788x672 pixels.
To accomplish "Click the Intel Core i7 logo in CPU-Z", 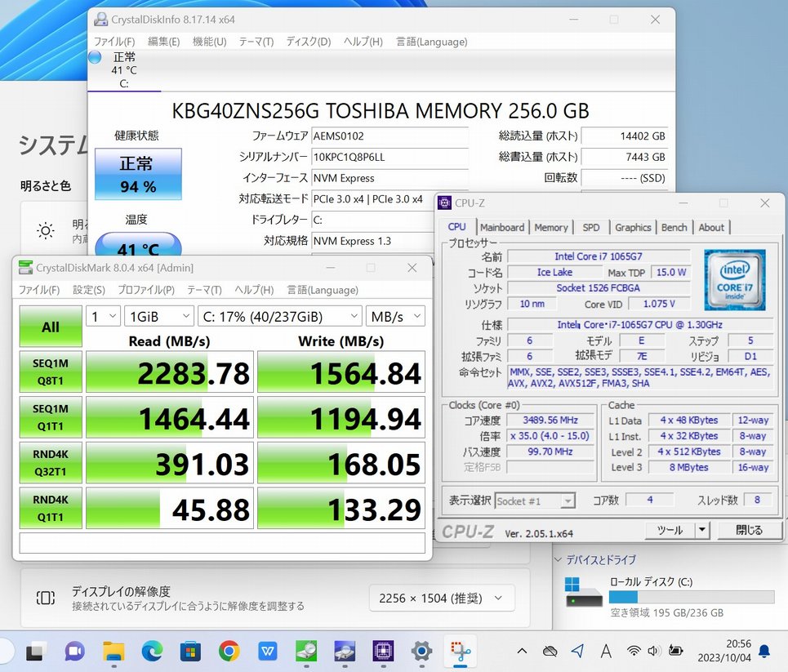I will (x=735, y=280).
